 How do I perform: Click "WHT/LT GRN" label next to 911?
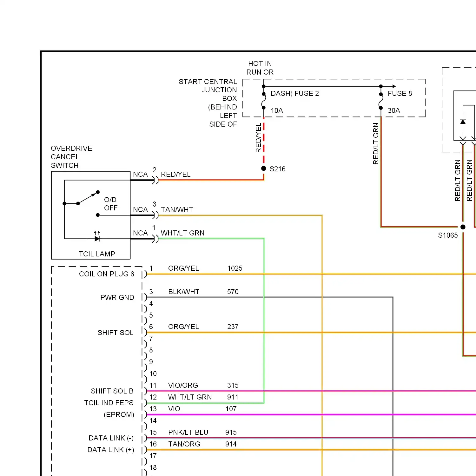tap(190, 397)
